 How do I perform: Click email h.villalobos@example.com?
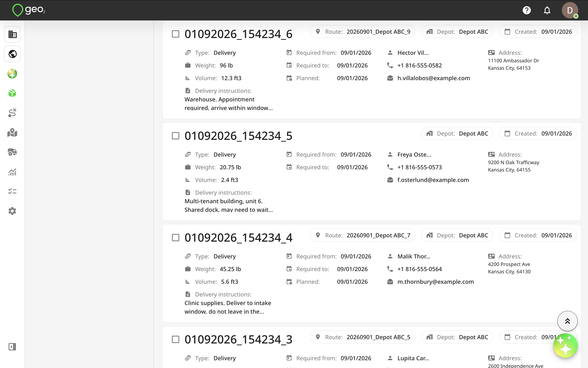(433, 78)
